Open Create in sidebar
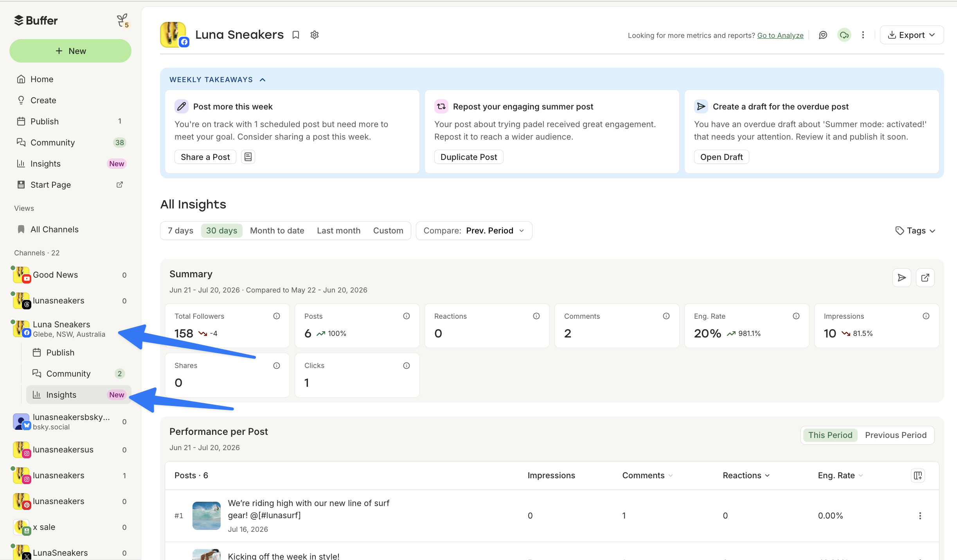 click(70, 100)
